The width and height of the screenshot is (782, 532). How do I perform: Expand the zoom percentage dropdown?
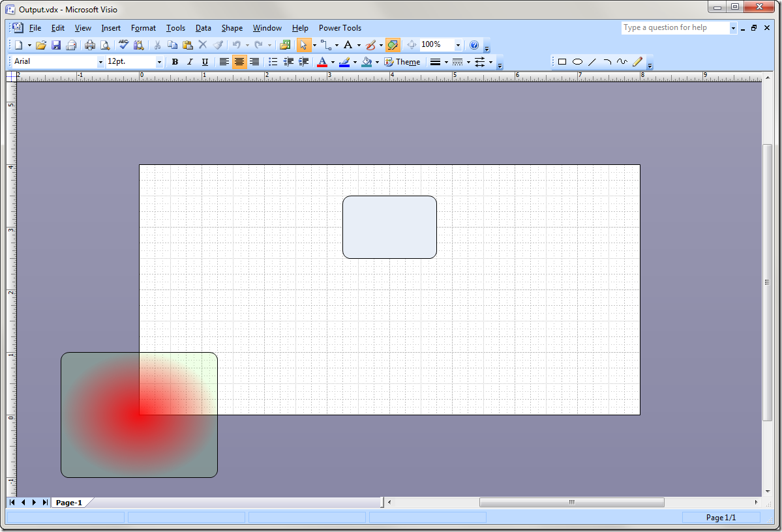(x=458, y=45)
